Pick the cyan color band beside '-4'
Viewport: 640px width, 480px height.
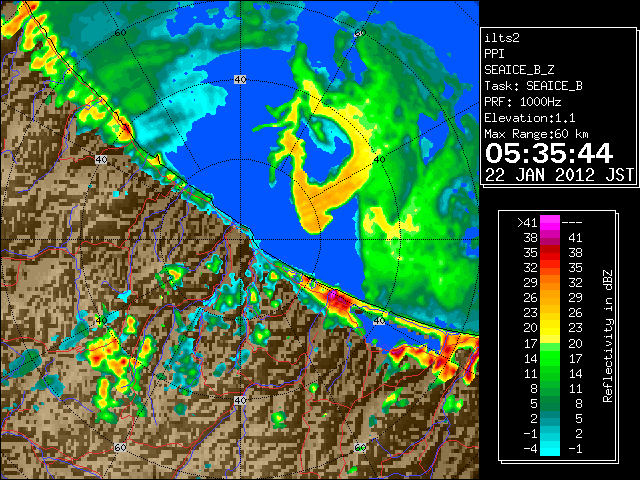click(x=550, y=449)
